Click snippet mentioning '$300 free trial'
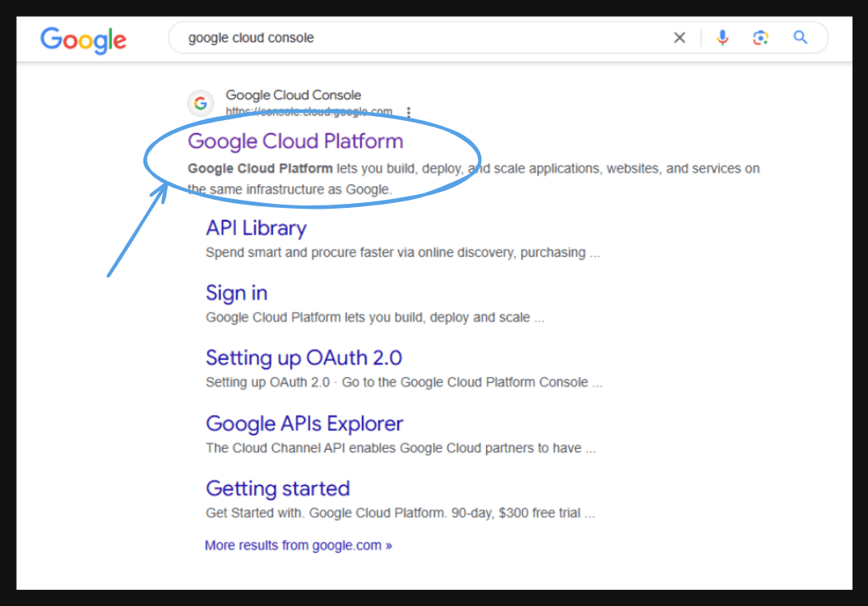The image size is (868, 606). click(x=401, y=513)
